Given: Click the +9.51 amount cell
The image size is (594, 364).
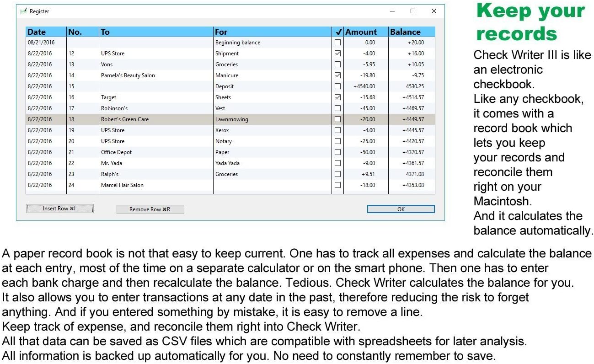Looking at the screenshot, I should tap(366, 174).
